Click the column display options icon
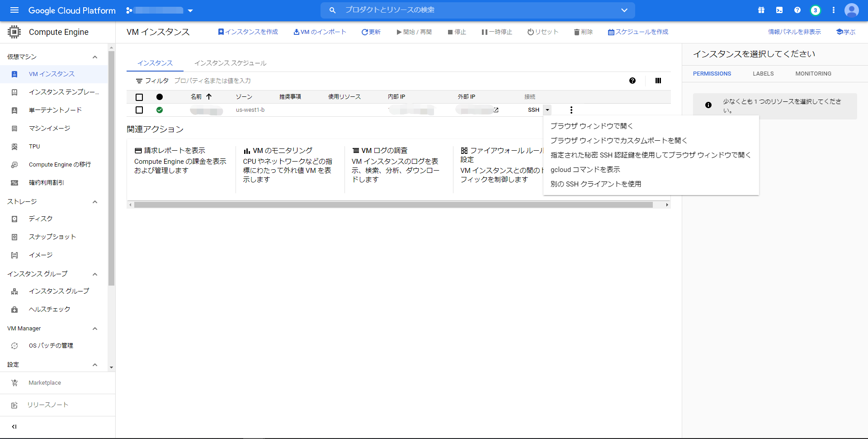The width and height of the screenshot is (868, 439). pos(658,81)
